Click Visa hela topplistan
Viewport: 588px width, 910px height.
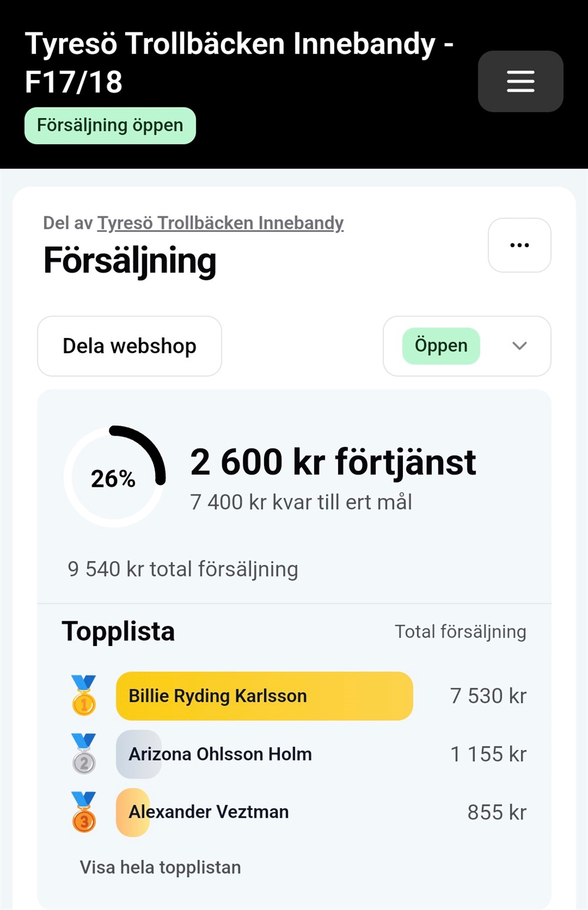point(161,867)
